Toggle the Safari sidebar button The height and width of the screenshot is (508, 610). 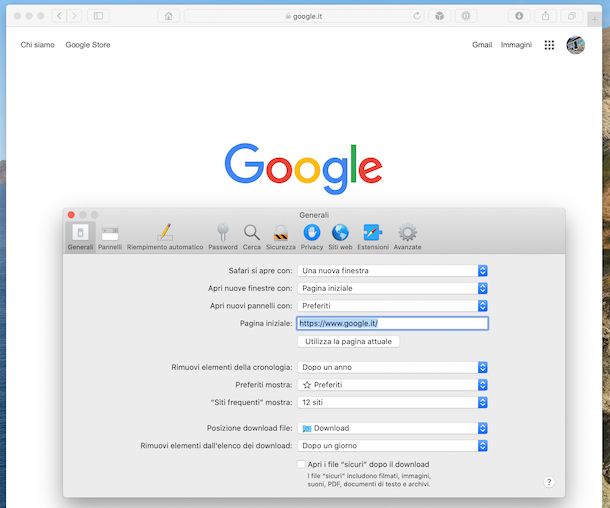[x=98, y=16]
